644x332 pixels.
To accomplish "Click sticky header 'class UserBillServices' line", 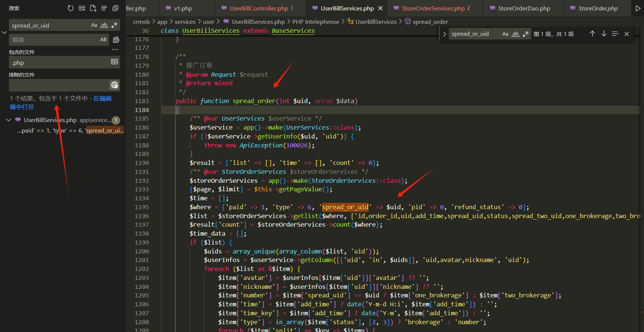I will pos(238,31).
